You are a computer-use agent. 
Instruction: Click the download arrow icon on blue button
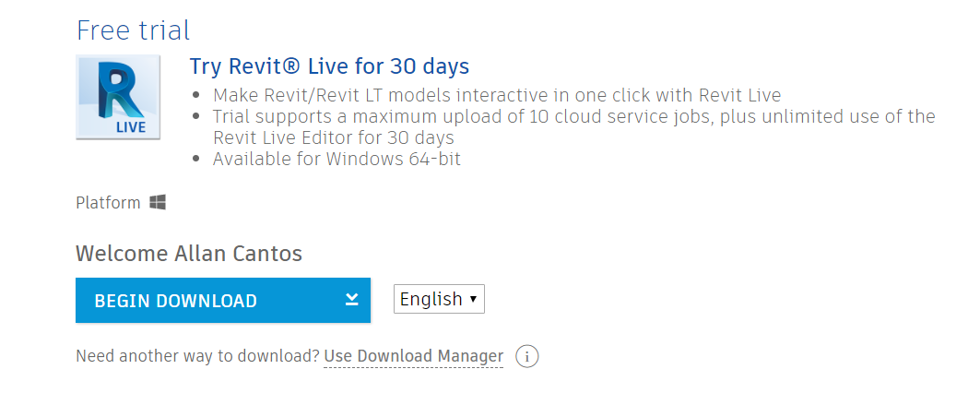coord(352,299)
